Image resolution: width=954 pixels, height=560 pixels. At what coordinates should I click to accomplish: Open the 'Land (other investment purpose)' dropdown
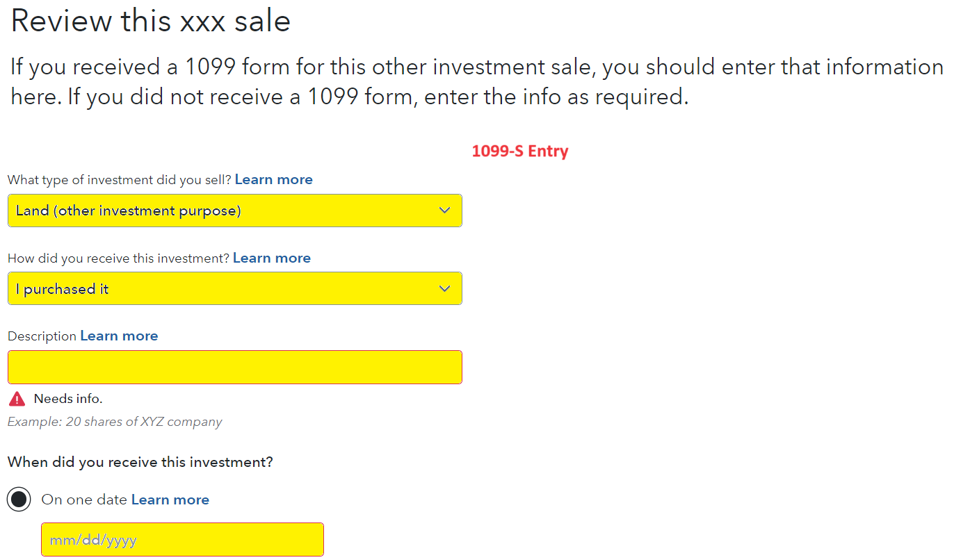coord(235,211)
